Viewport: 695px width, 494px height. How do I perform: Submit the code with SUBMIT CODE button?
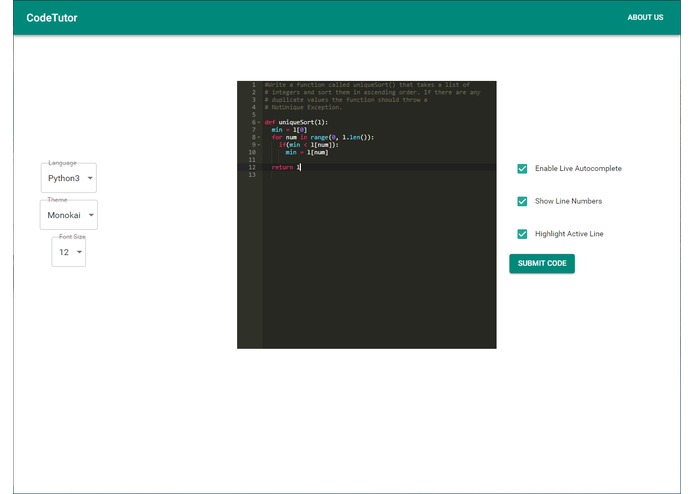click(542, 264)
